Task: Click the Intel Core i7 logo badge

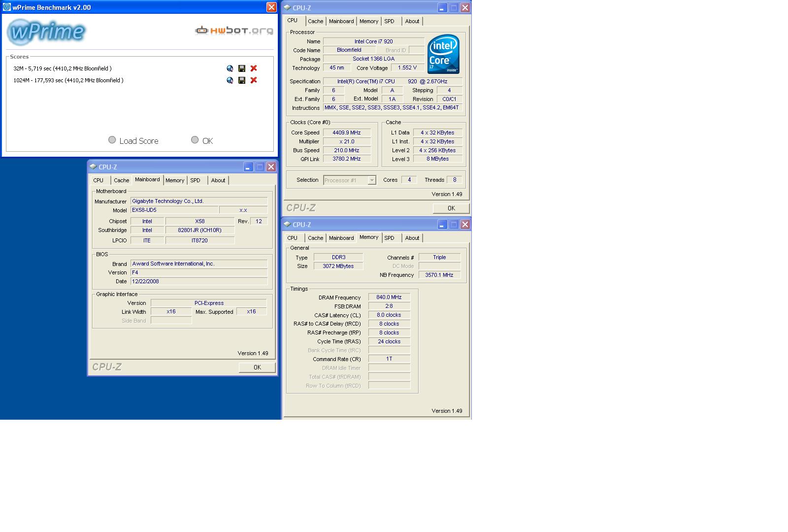Action: 443,54
